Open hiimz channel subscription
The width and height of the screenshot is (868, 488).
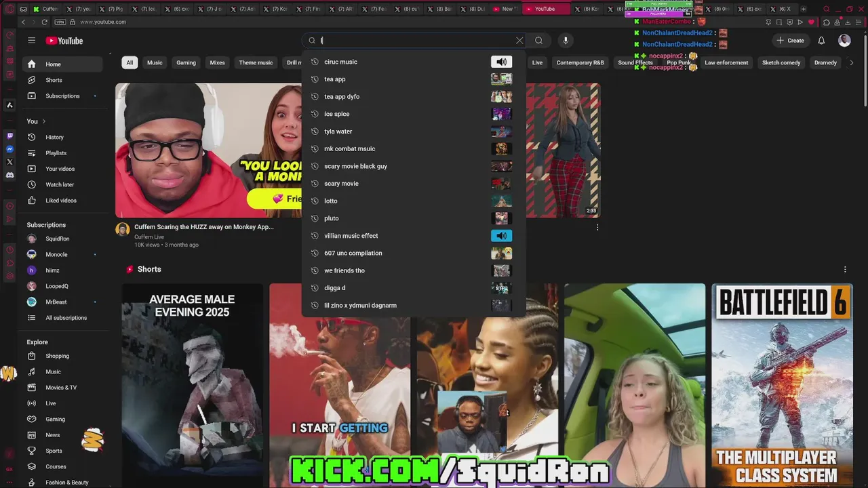pos(61,270)
